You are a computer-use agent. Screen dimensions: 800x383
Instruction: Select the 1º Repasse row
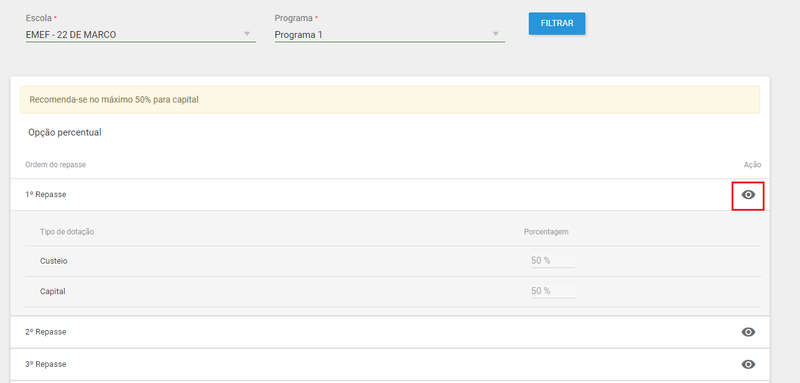pyautogui.click(x=390, y=194)
